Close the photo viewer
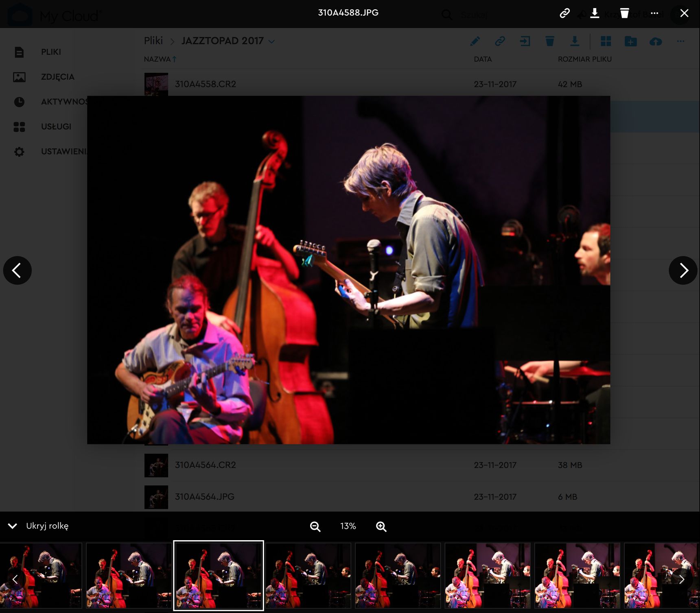 [685, 13]
